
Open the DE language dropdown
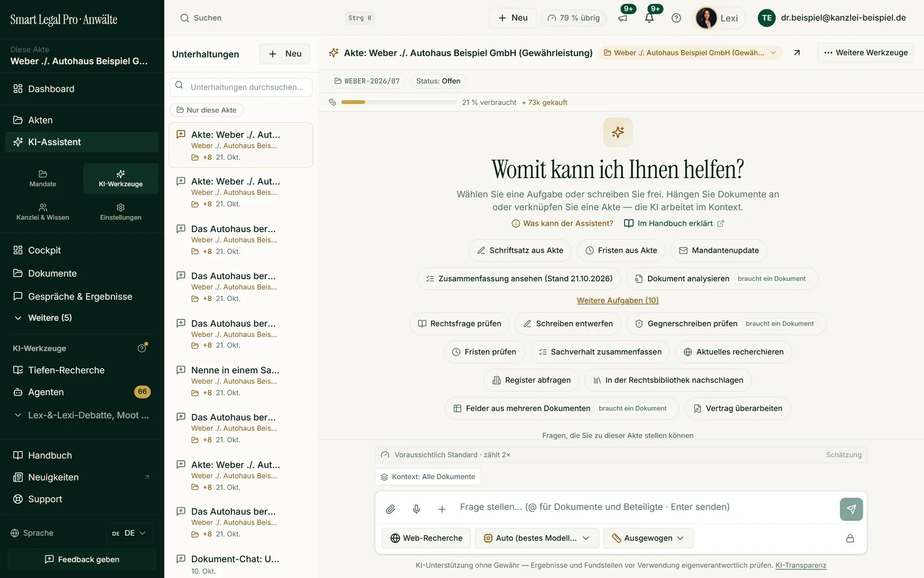[130, 533]
